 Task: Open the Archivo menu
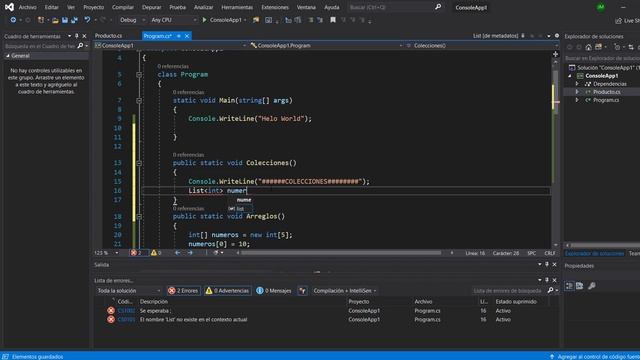27,7
